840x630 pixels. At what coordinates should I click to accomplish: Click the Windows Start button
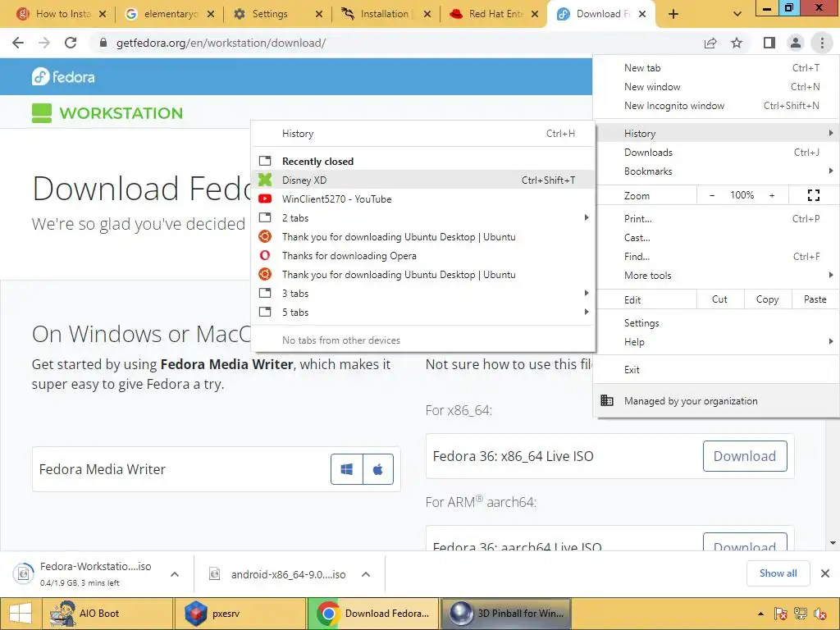click(20, 614)
